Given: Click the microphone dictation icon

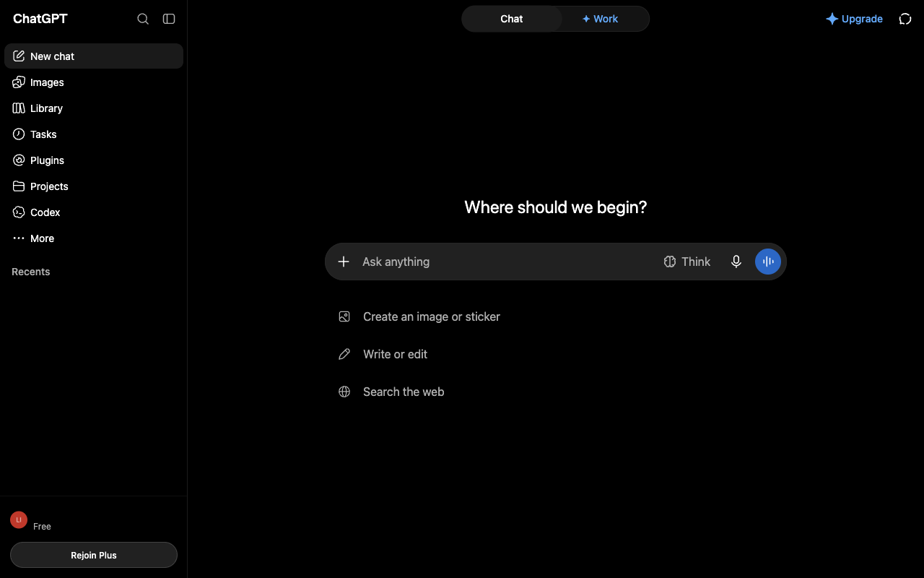Looking at the screenshot, I should (x=736, y=262).
